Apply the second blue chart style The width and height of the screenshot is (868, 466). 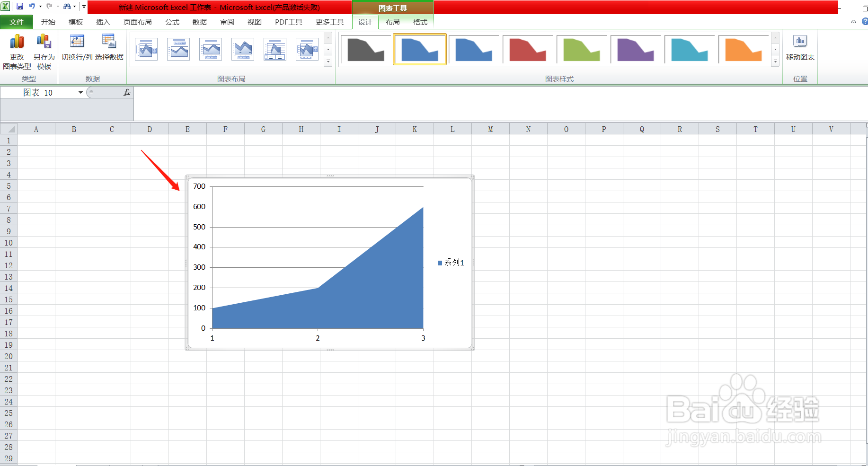point(474,49)
